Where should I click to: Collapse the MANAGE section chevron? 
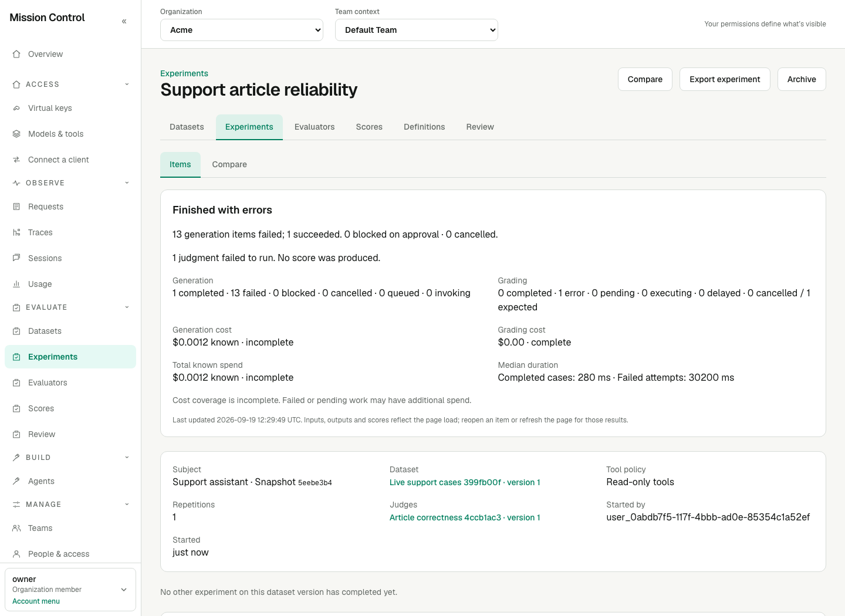pyautogui.click(x=127, y=505)
